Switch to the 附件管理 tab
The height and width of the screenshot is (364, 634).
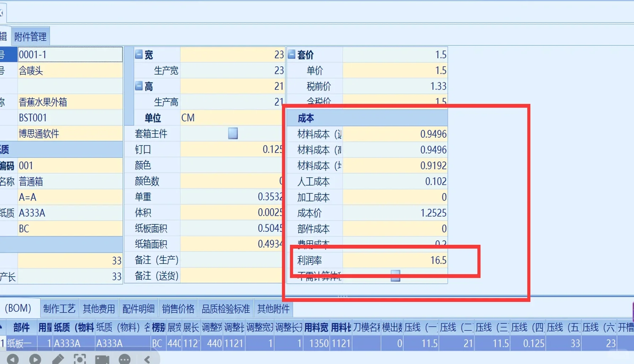coord(30,35)
